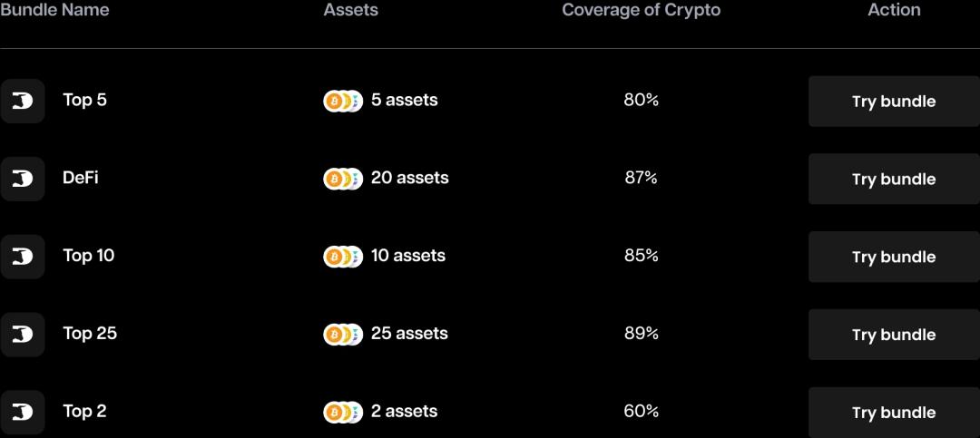Click the Top 10 bundle logo icon

coord(22,257)
